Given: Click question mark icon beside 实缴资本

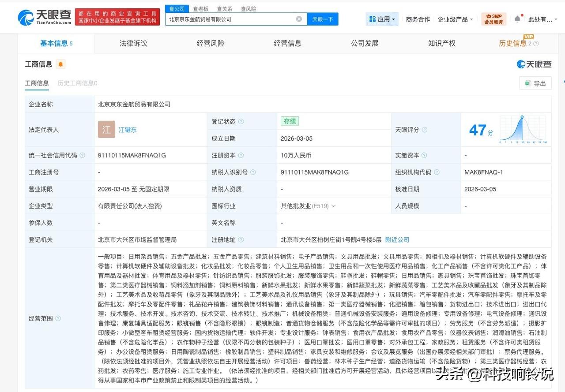Looking at the screenshot, I should (x=424, y=155).
